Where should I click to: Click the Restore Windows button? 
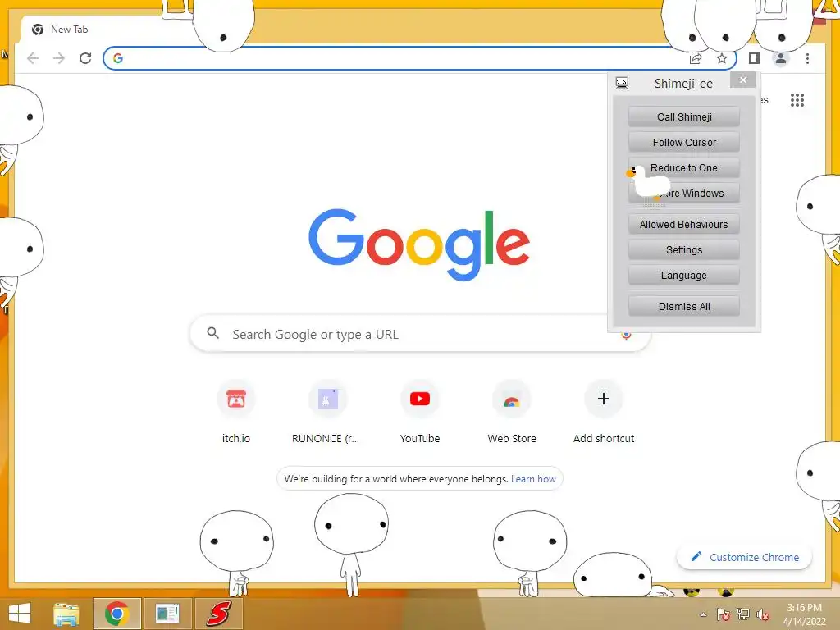coord(684,193)
